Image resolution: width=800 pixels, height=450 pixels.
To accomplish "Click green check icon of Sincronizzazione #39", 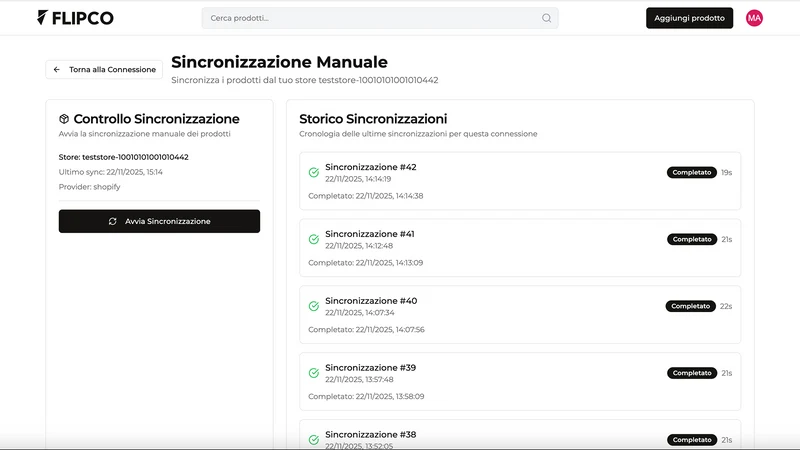I will [x=314, y=373].
